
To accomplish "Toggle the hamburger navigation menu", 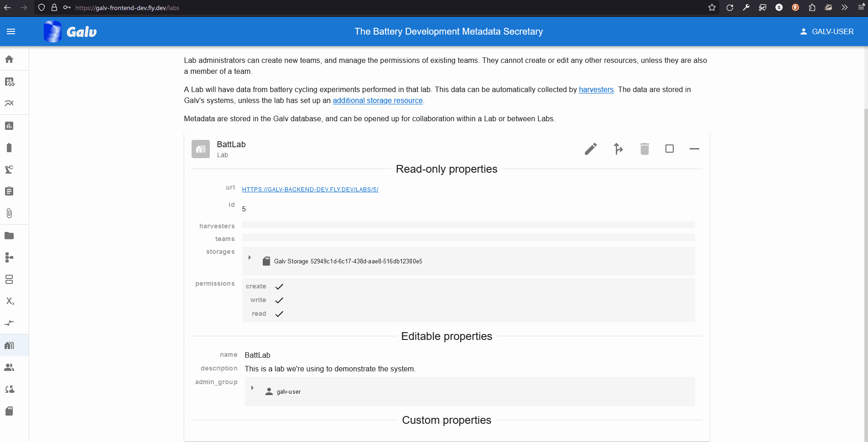I will click(x=11, y=31).
